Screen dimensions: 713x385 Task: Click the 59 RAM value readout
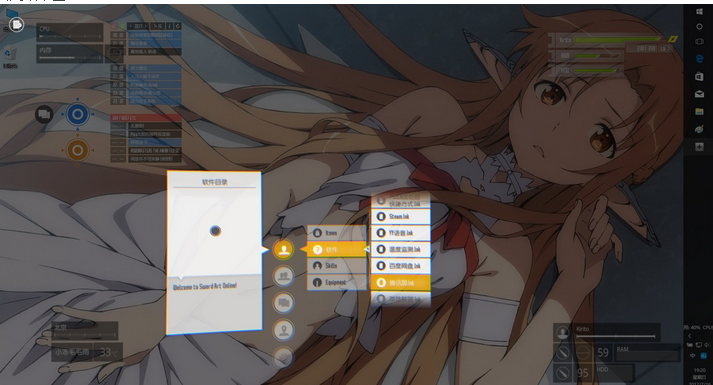point(603,353)
